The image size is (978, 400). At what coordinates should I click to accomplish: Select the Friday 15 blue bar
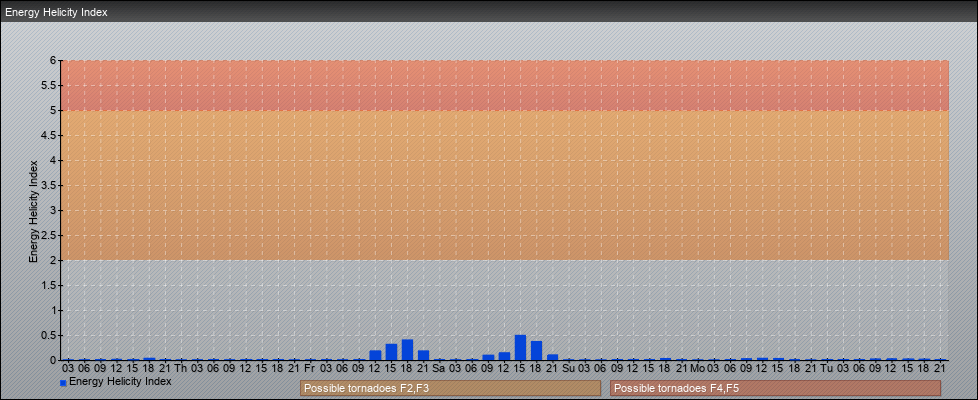391,352
